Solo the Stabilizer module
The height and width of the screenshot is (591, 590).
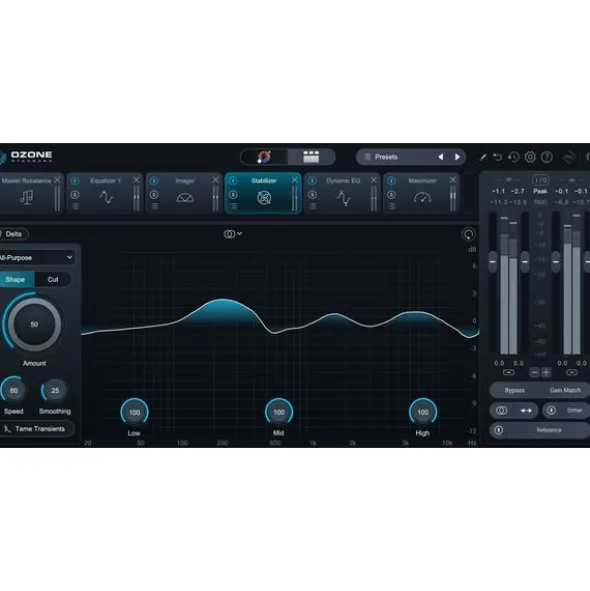(x=233, y=195)
